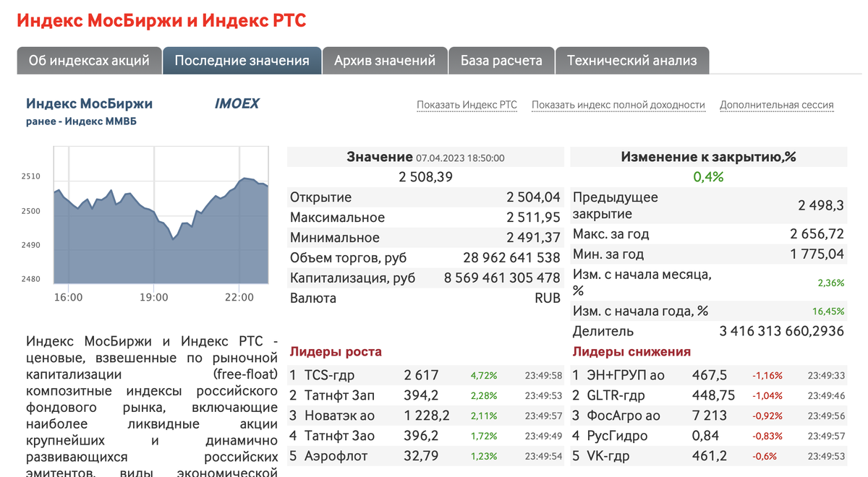The width and height of the screenshot is (868, 477).
Task: Click the 0,4% change to close
Action: (708, 176)
